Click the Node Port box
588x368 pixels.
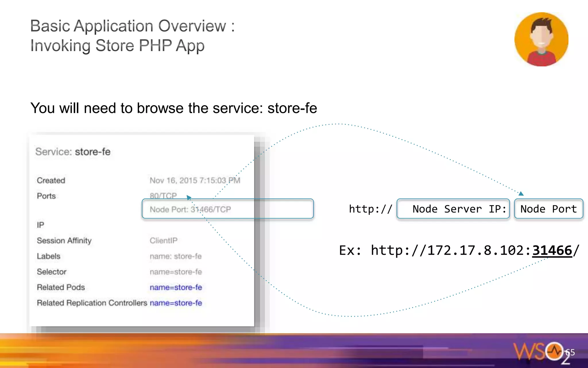548,209
